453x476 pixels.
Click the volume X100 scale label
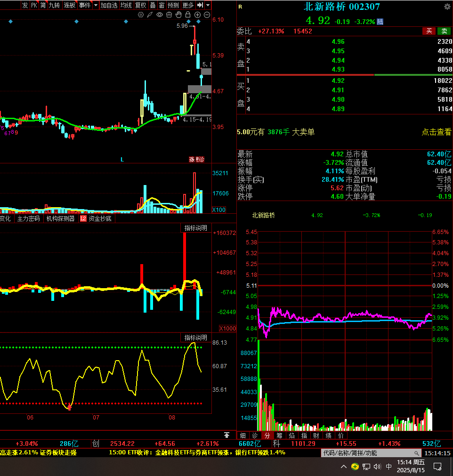coord(218,210)
